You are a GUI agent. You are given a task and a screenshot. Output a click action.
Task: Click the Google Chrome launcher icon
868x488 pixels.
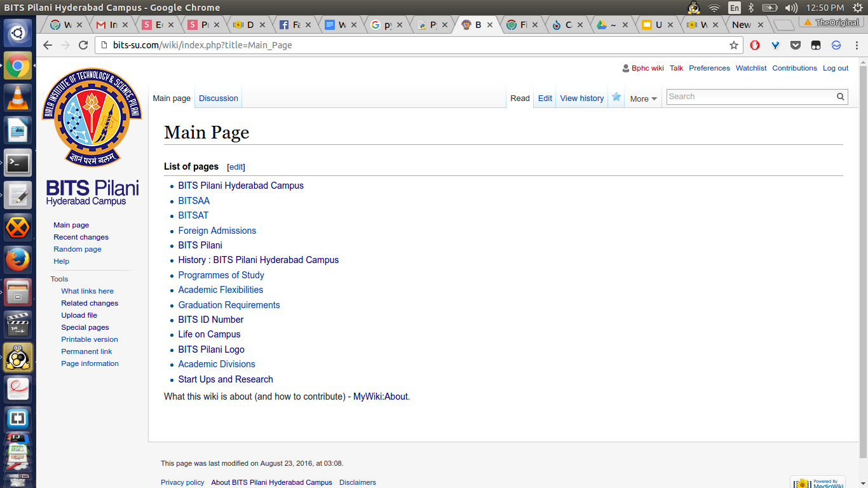click(18, 65)
